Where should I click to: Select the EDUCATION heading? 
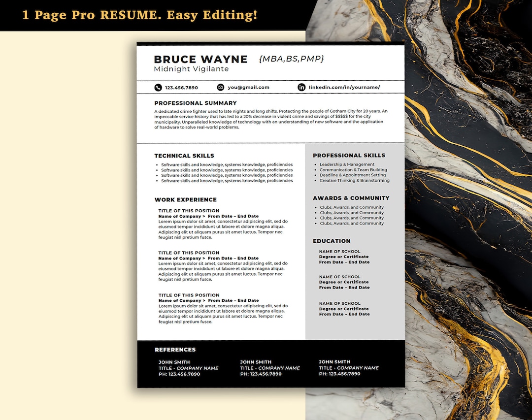332,241
